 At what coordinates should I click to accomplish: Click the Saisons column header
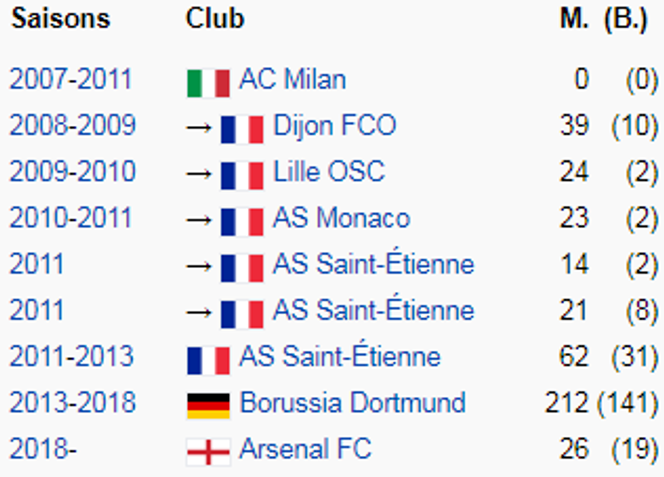(x=61, y=19)
